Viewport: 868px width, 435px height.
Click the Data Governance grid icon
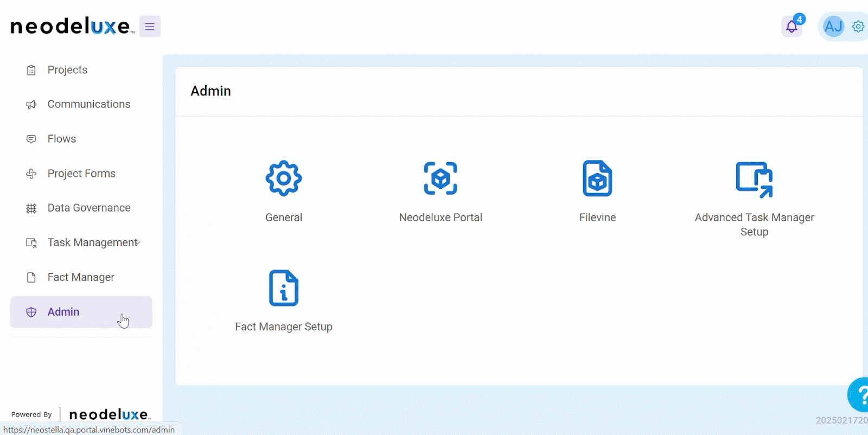coord(31,208)
